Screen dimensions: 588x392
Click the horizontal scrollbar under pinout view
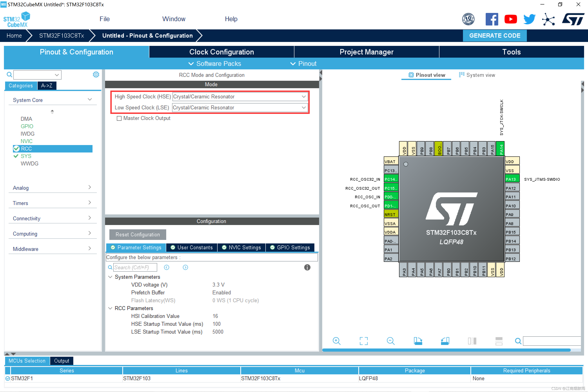[446, 350]
